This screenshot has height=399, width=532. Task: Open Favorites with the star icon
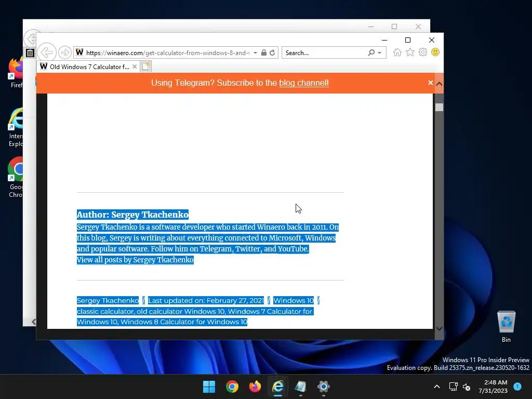point(410,52)
